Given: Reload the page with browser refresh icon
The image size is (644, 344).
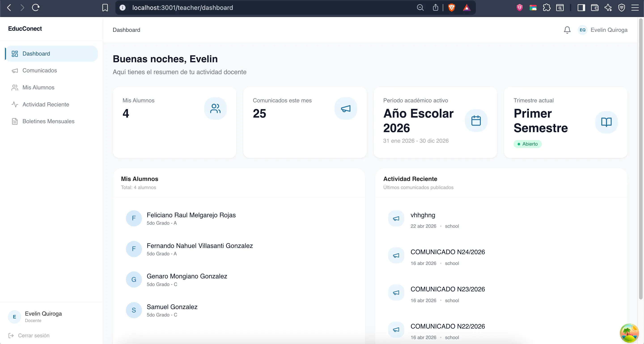Looking at the screenshot, I should tap(36, 8).
